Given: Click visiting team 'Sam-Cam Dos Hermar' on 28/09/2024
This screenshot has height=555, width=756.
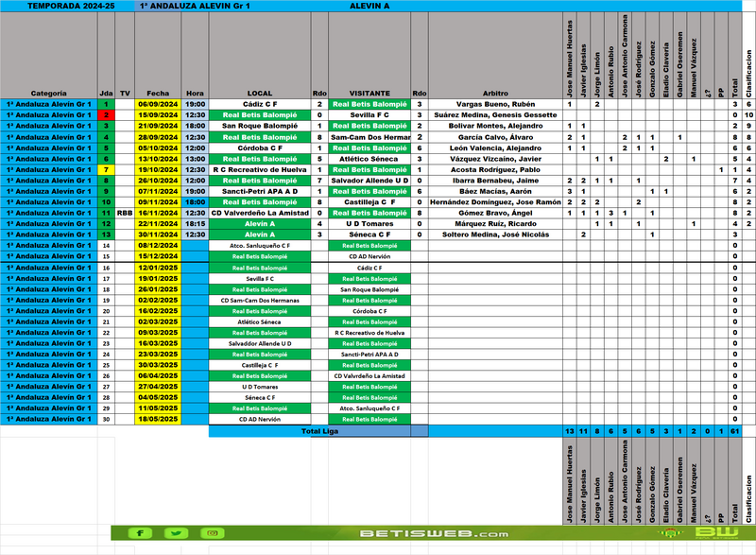Looking at the screenshot, I should pos(369,137).
